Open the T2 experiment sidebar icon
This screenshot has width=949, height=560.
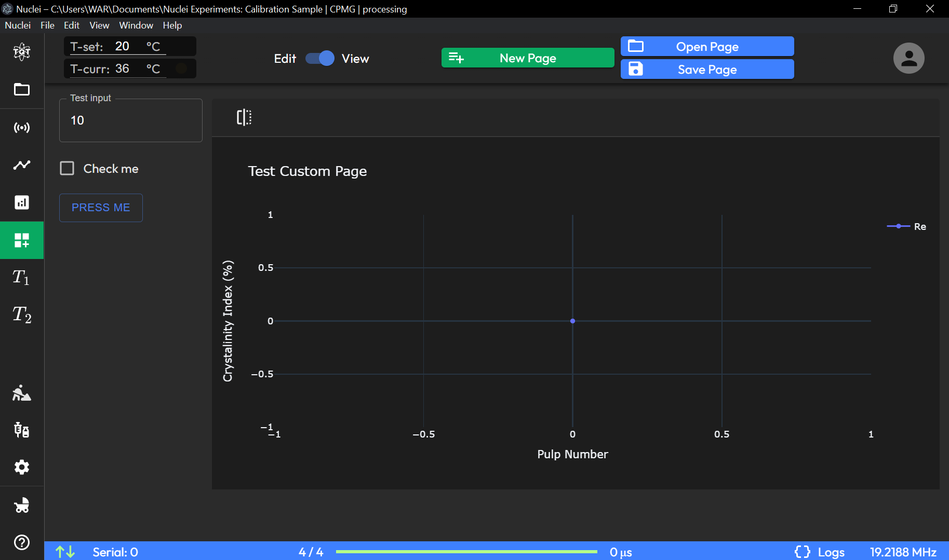pyautogui.click(x=22, y=315)
